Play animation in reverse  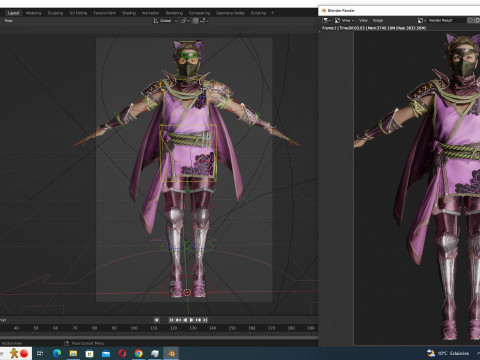pyautogui.click(x=185, y=320)
